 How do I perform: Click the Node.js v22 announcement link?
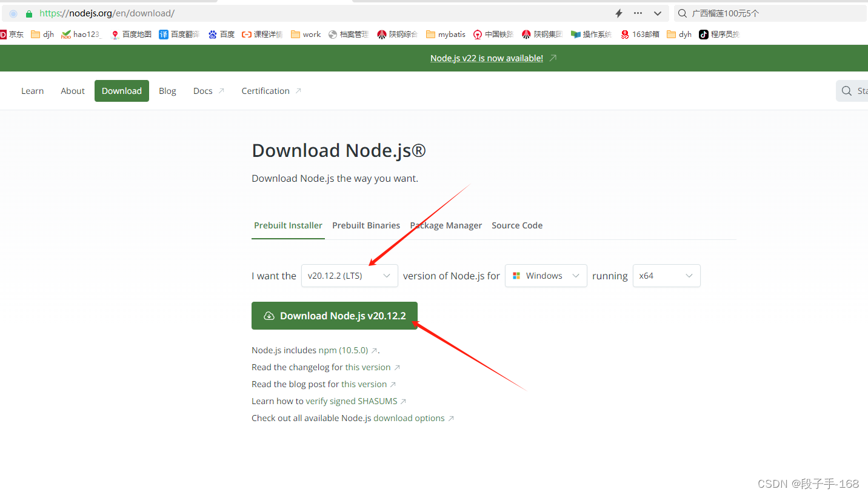point(487,58)
